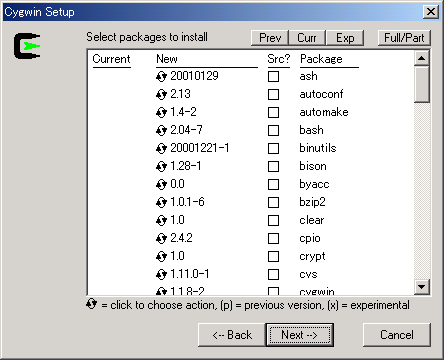
Task: Click the action cycle icon for cvs 1.11.0-1
Action: (x=161, y=274)
